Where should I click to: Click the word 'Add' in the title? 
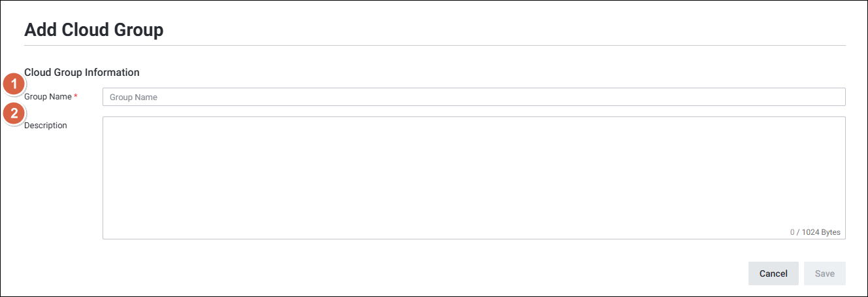point(41,30)
